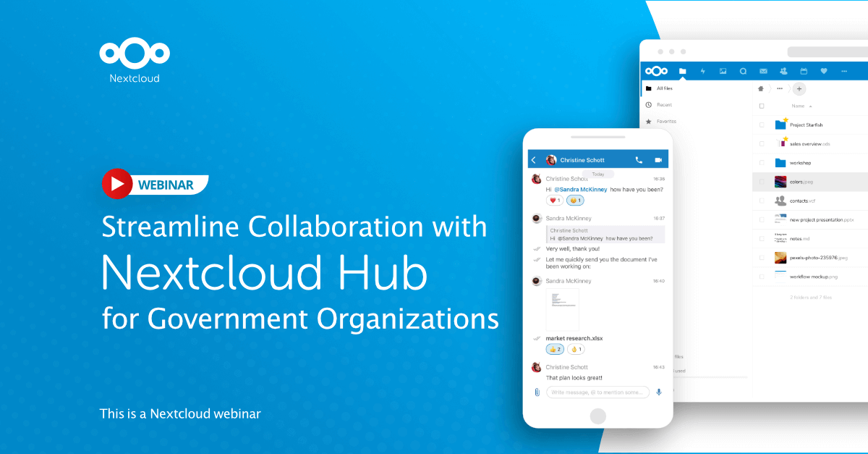
Task: Click the heart reaction on the first message
Action: pyautogui.click(x=556, y=201)
